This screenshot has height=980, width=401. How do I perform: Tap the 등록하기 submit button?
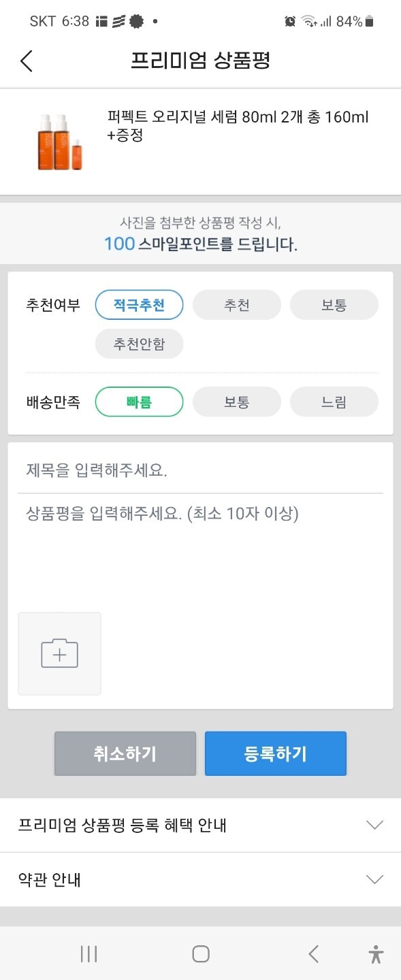tap(276, 753)
